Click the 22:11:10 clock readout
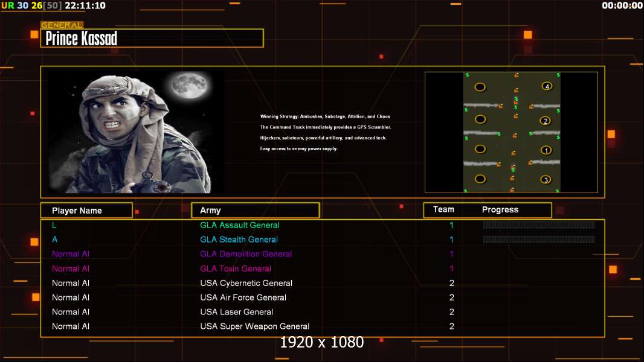The width and height of the screenshot is (644, 362). coord(85,5)
